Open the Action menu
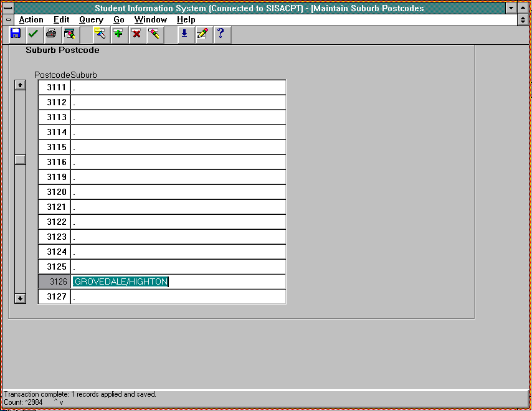This screenshot has width=532, height=411. pyautogui.click(x=31, y=20)
